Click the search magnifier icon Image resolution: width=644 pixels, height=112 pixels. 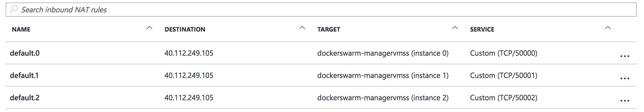tap(14, 10)
